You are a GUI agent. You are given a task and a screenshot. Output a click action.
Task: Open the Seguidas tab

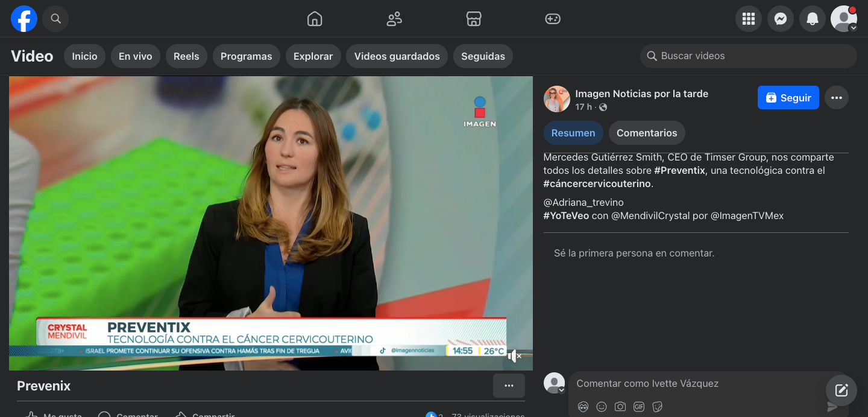tap(483, 56)
